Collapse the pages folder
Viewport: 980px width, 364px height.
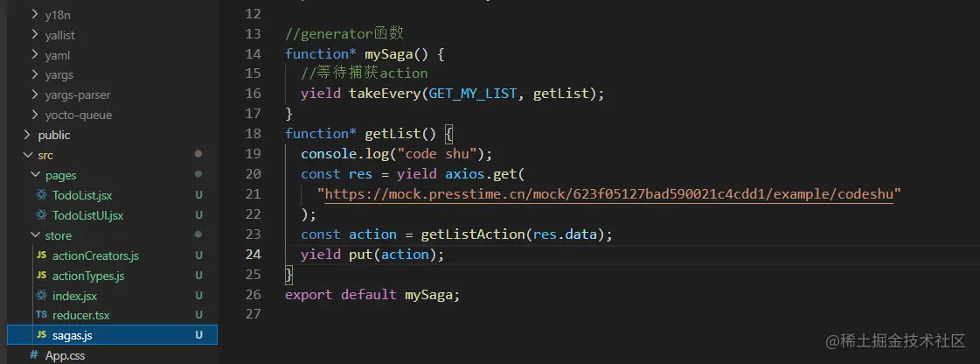coord(34,175)
